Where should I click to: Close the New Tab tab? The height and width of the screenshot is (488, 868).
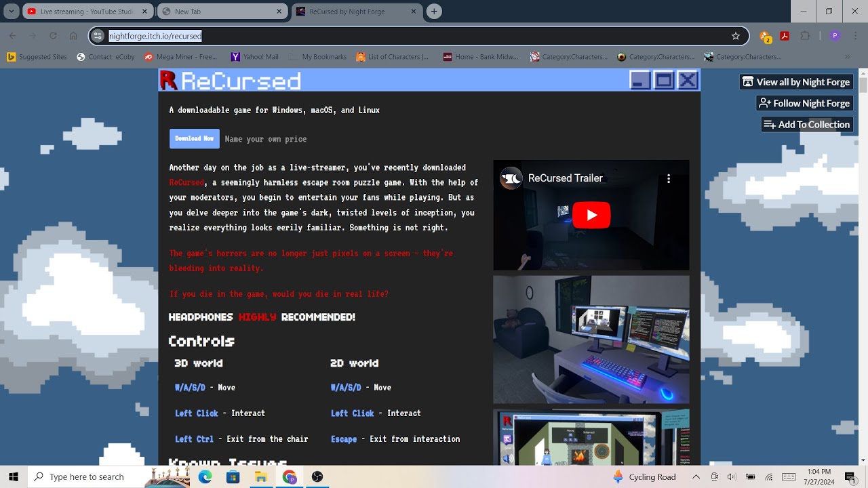click(279, 12)
